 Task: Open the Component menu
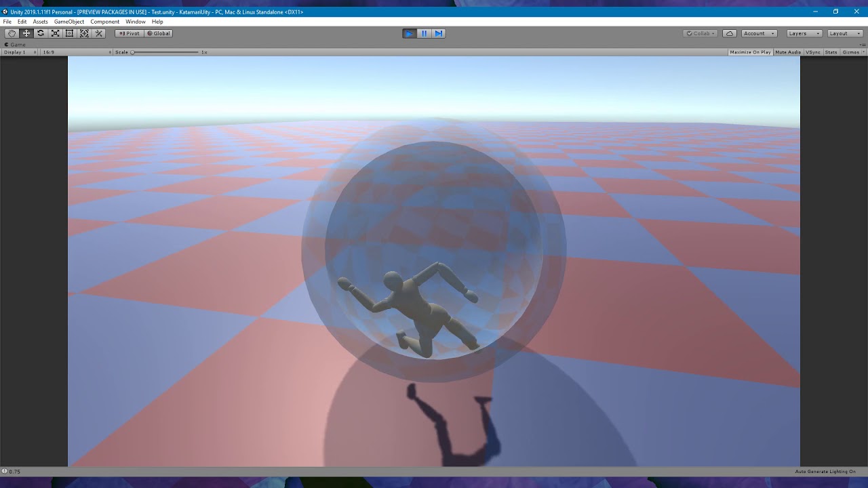(105, 22)
